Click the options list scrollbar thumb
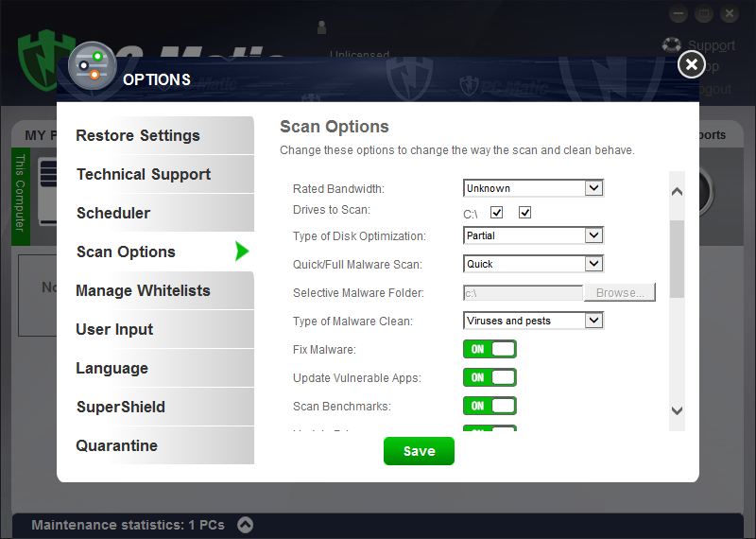 coord(677,259)
